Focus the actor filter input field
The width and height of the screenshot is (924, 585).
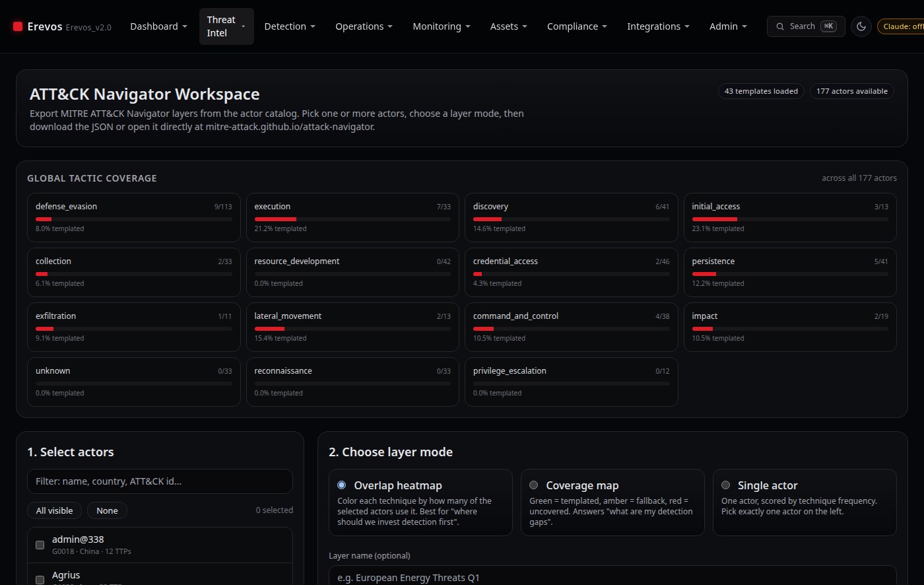(160, 481)
